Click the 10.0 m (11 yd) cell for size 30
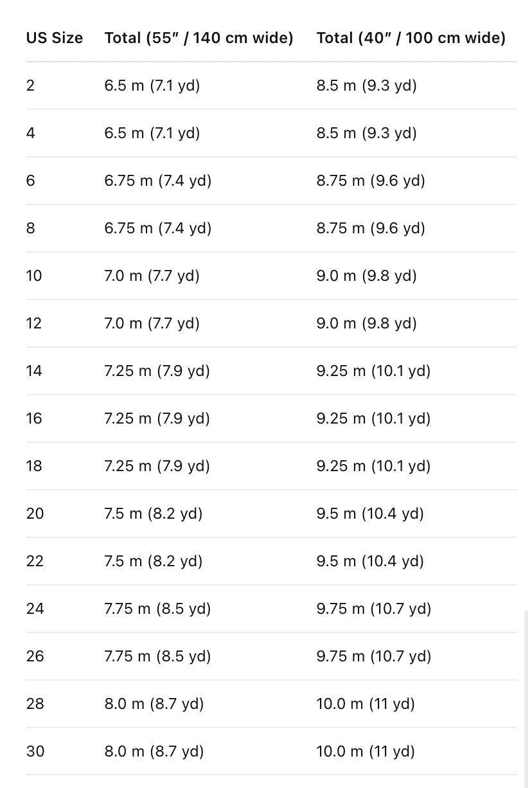 click(x=366, y=751)
